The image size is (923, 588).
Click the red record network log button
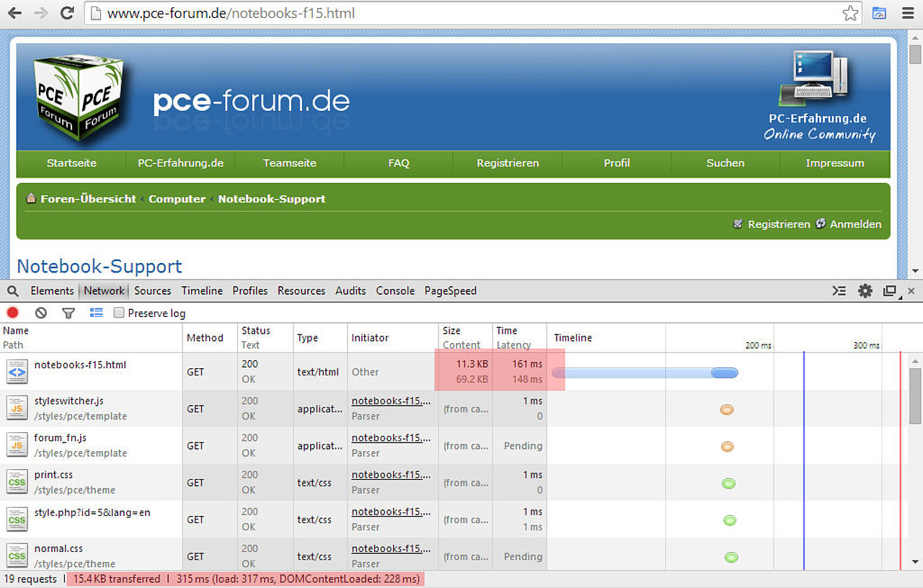pos(13,313)
